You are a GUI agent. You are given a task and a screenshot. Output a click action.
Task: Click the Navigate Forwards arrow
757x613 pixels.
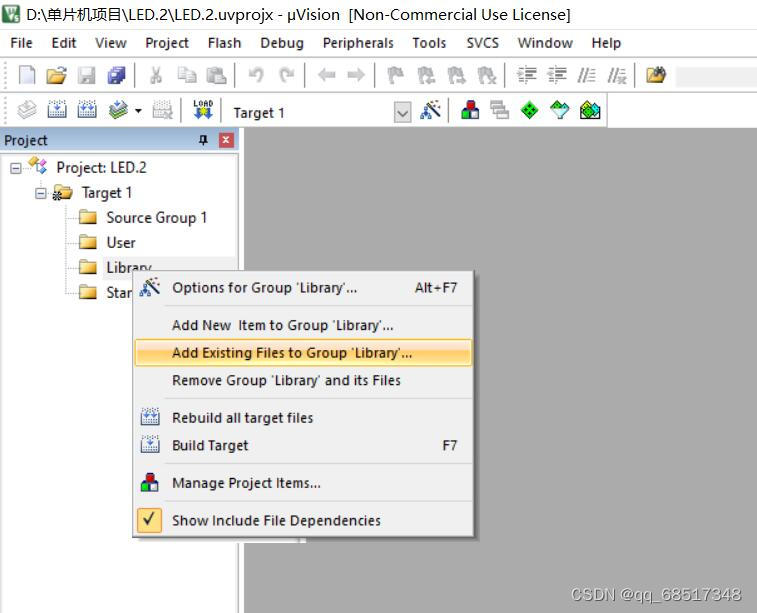356,75
